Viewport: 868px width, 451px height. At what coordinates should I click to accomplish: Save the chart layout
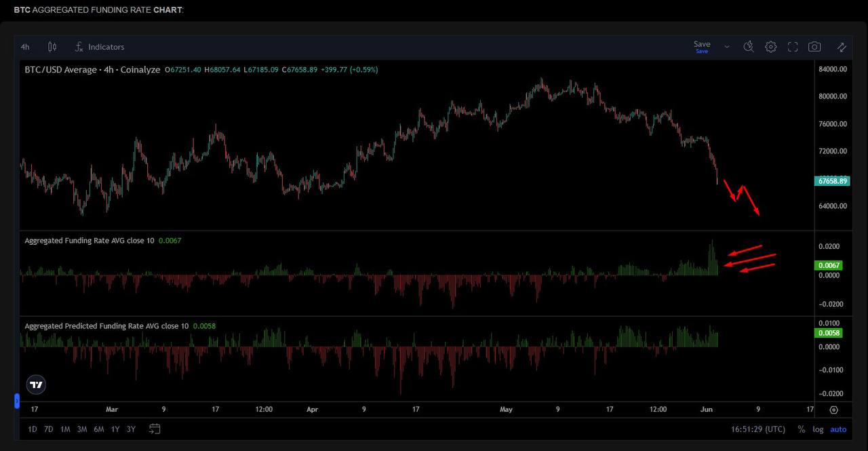(x=702, y=47)
